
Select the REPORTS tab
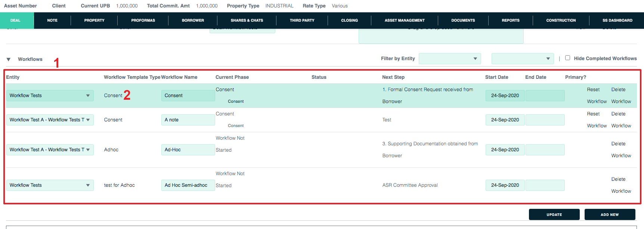(x=511, y=21)
